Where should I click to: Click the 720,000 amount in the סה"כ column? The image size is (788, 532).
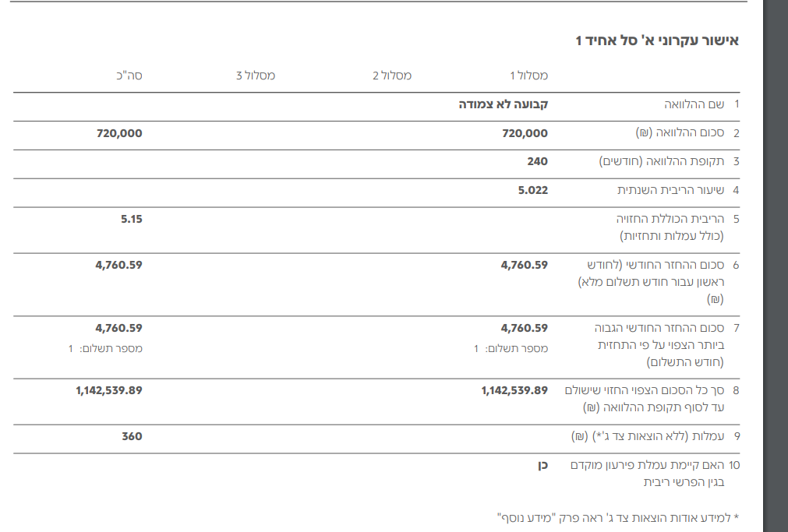pyautogui.click(x=119, y=133)
